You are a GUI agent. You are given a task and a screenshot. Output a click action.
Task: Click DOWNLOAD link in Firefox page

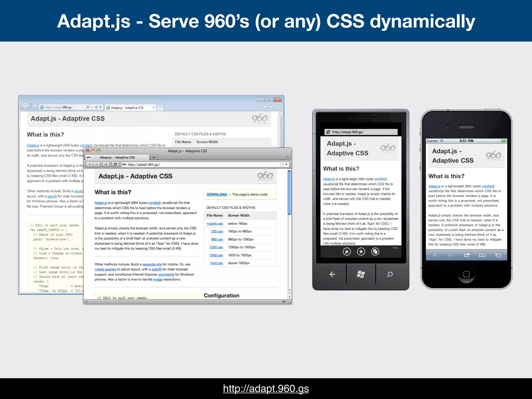pos(217,194)
